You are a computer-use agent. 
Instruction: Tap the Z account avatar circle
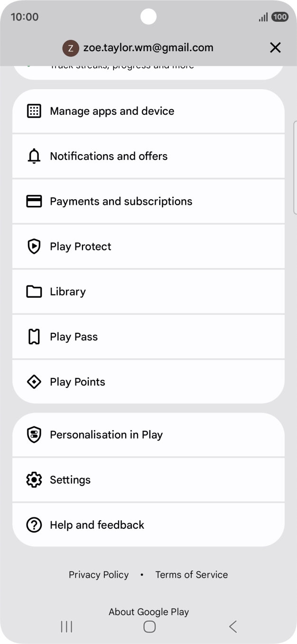[71, 47]
